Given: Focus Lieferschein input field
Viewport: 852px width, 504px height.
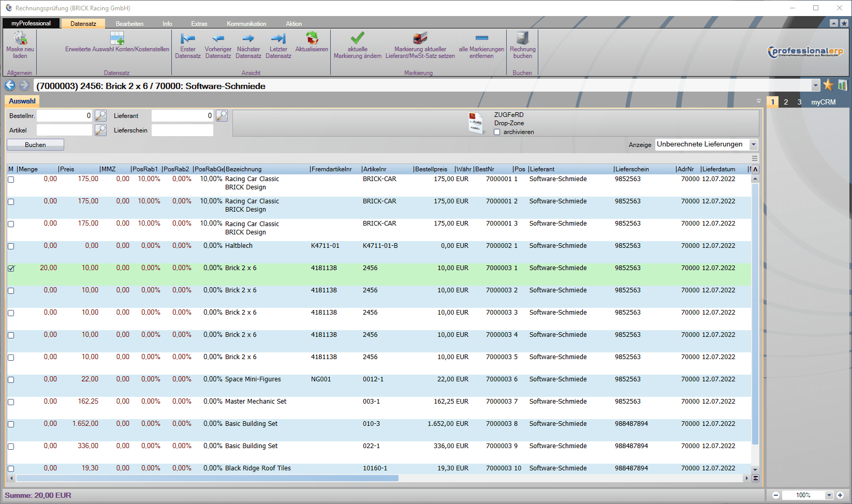Looking at the screenshot, I should 182,130.
